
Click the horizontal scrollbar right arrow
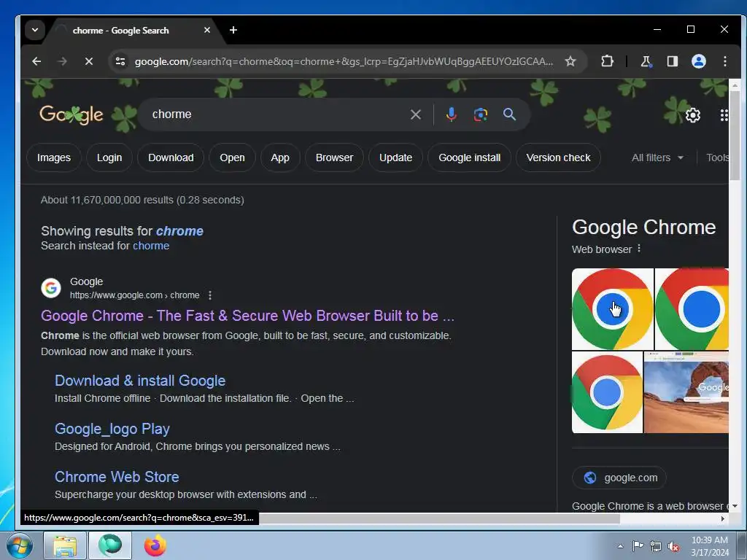pos(723,518)
